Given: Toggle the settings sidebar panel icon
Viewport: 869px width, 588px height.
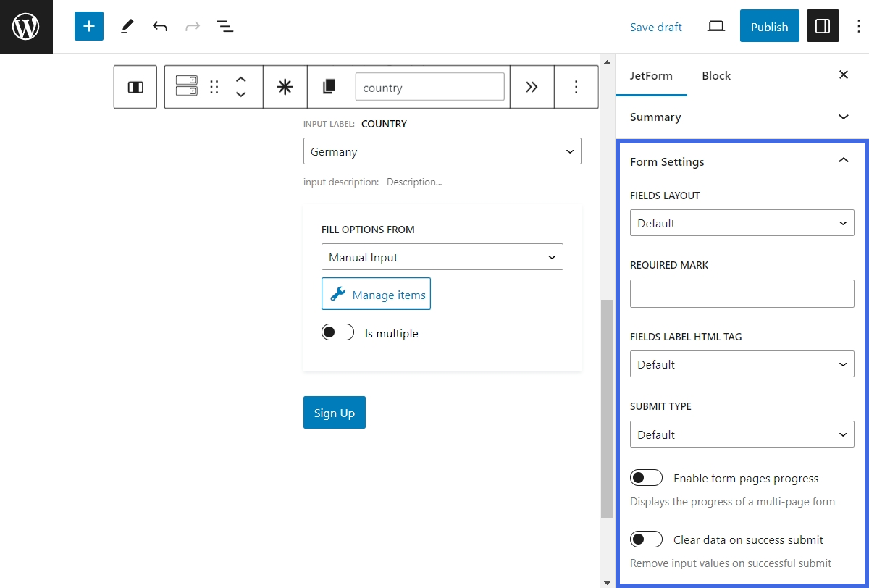Looking at the screenshot, I should 822,27.
